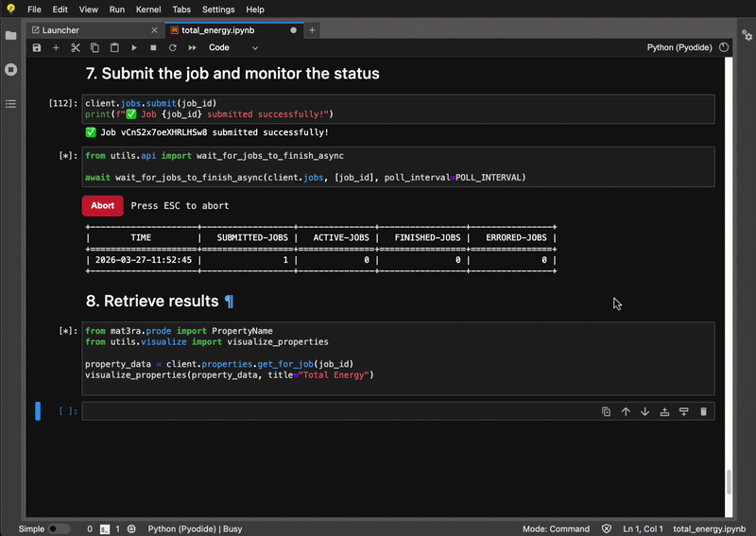Click the unsaved dot on total_energy.ipynb tab
The width and height of the screenshot is (756, 536).
point(293,30)
